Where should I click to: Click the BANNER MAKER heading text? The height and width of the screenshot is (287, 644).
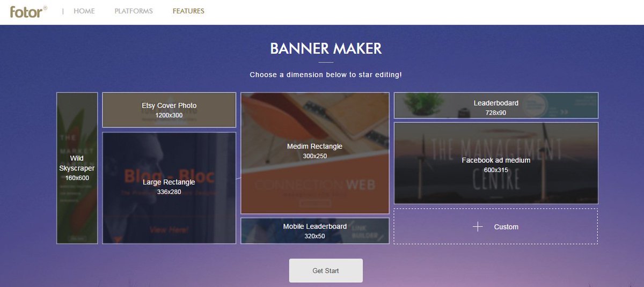(x=326, y=48)
